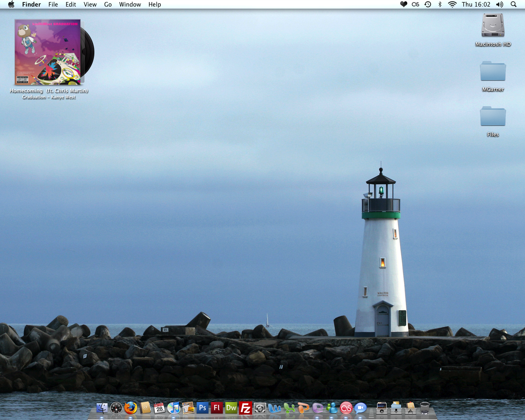The image size is (525, 420).
Task: Open the View menu
Action: pos(90,5)
